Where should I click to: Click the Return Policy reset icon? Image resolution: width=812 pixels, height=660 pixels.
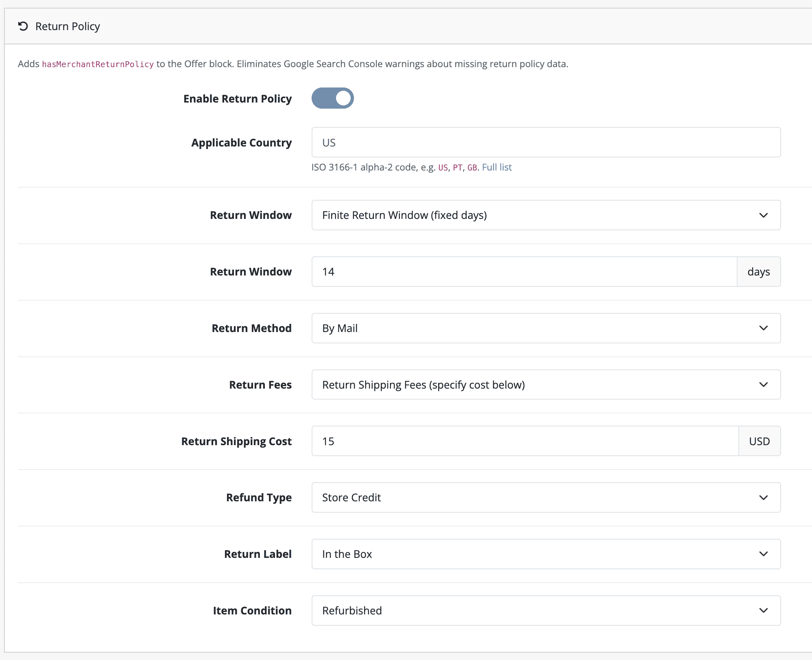(23, 26)
